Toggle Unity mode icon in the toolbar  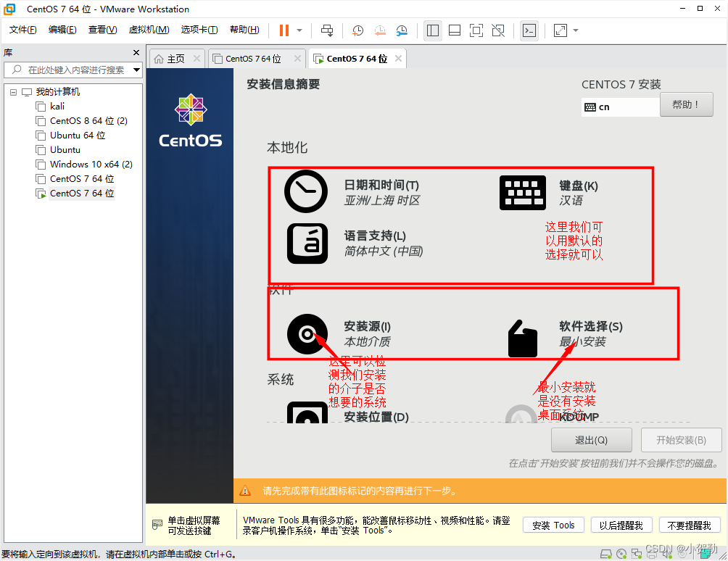pos(498,30)
